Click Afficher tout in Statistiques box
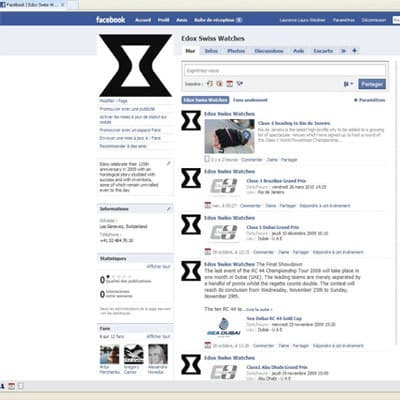 tap(158, 266)
